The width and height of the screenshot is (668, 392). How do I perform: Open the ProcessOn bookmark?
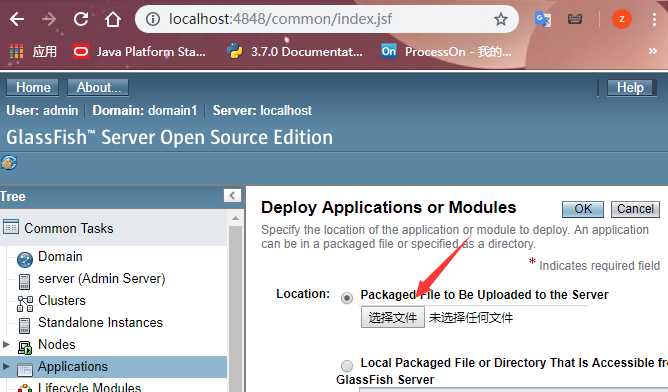click(x=446, y=52)
